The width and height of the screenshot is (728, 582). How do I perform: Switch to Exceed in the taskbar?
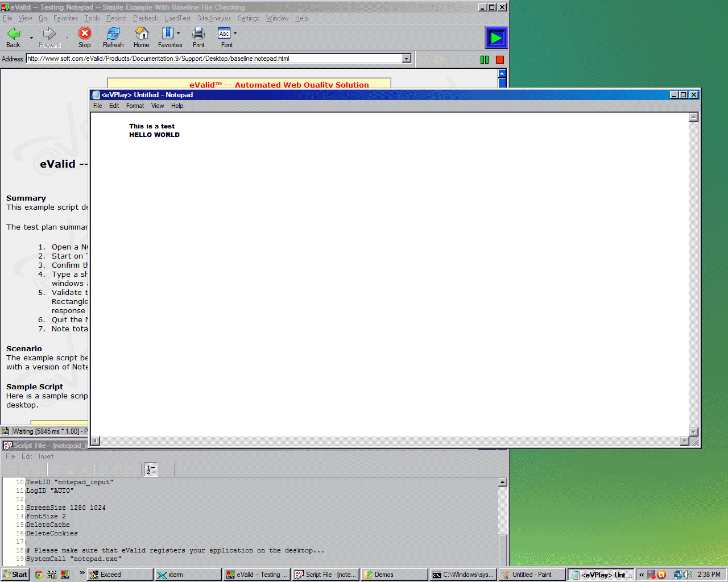[121, 575]
